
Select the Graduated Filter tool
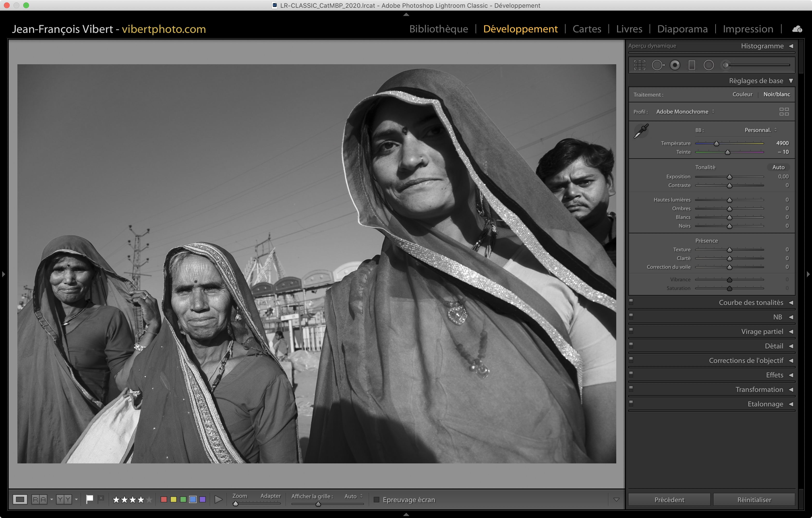point(692,65)
